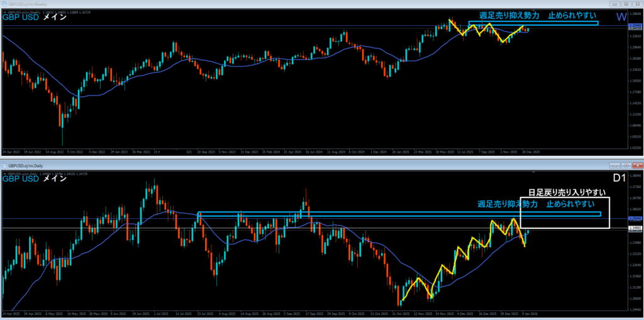Select the 'GBP USD' label in Daily chart
The height and width of the screenshot is (320, 644).
pos(21,179)
